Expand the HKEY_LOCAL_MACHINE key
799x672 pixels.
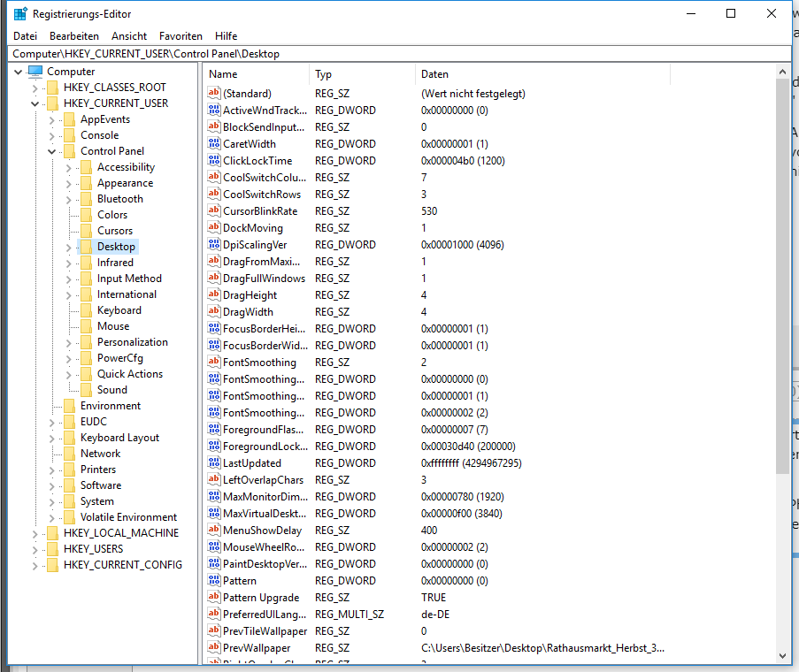(35, 534)
